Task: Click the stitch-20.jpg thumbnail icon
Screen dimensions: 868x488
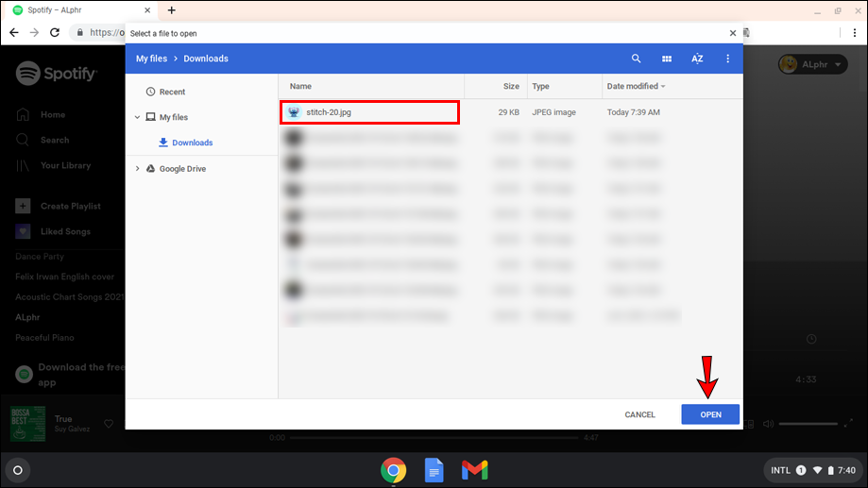Action: pos(294,112)
